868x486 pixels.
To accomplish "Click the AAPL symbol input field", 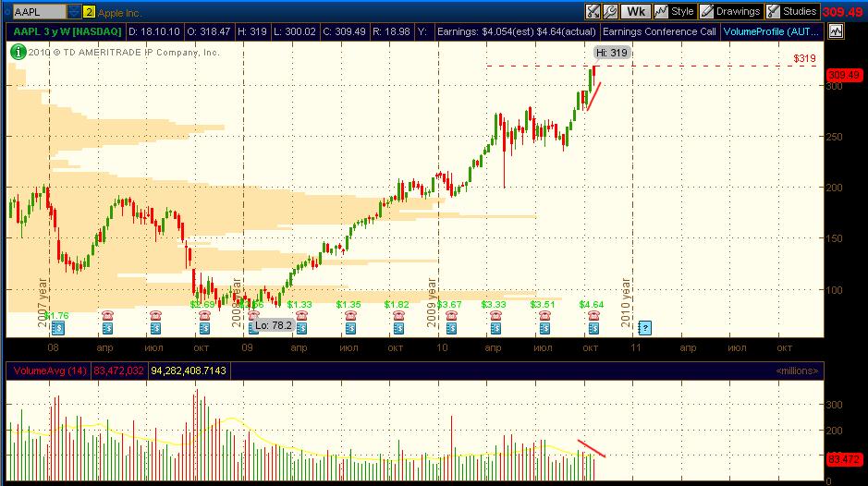I will 39,12.
